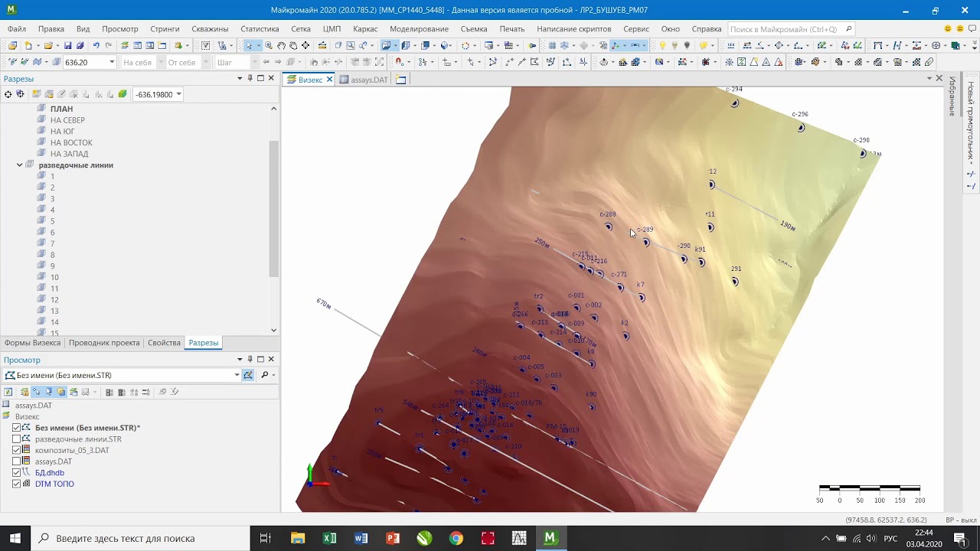This screenshot has height=551, width=980.
Task: Close the Визекс tab
Action: point(330,79)
